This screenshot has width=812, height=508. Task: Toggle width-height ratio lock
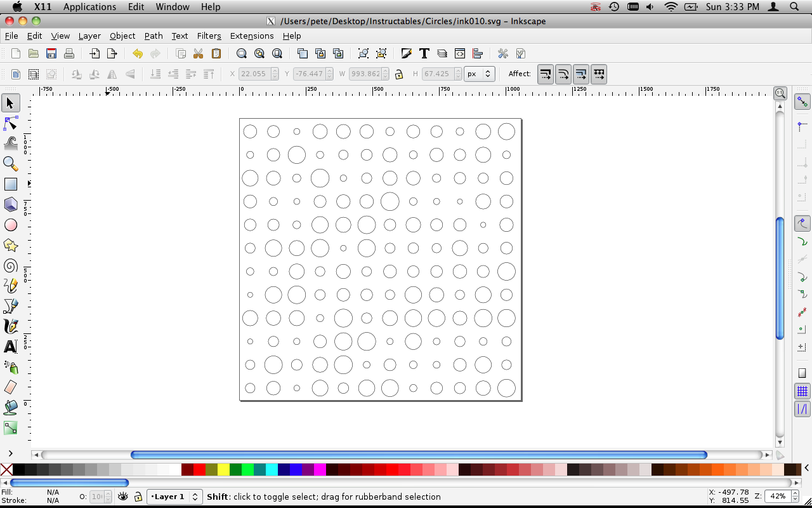point(399,74)
